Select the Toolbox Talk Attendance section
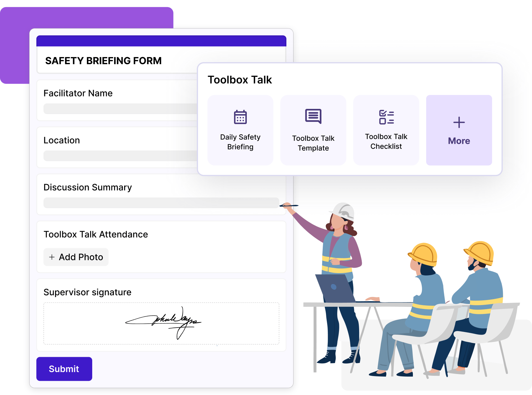 (96, 234)
